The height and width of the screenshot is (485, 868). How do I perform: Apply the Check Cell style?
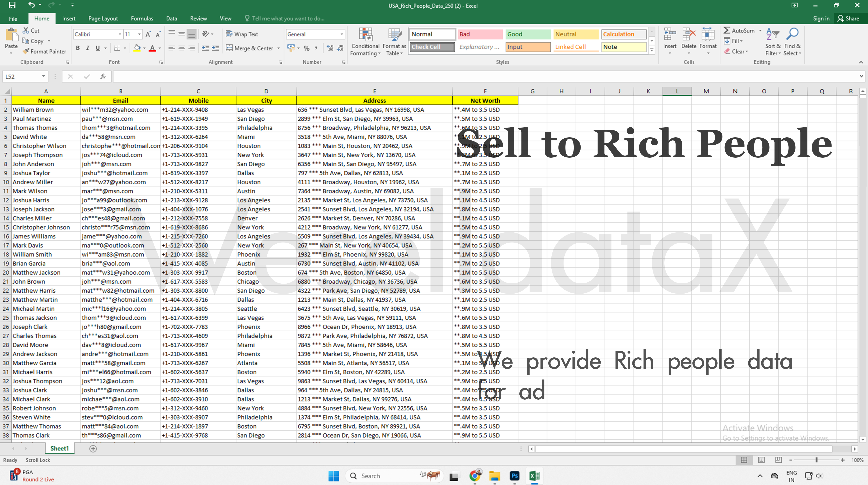click(x=432, y=47)
